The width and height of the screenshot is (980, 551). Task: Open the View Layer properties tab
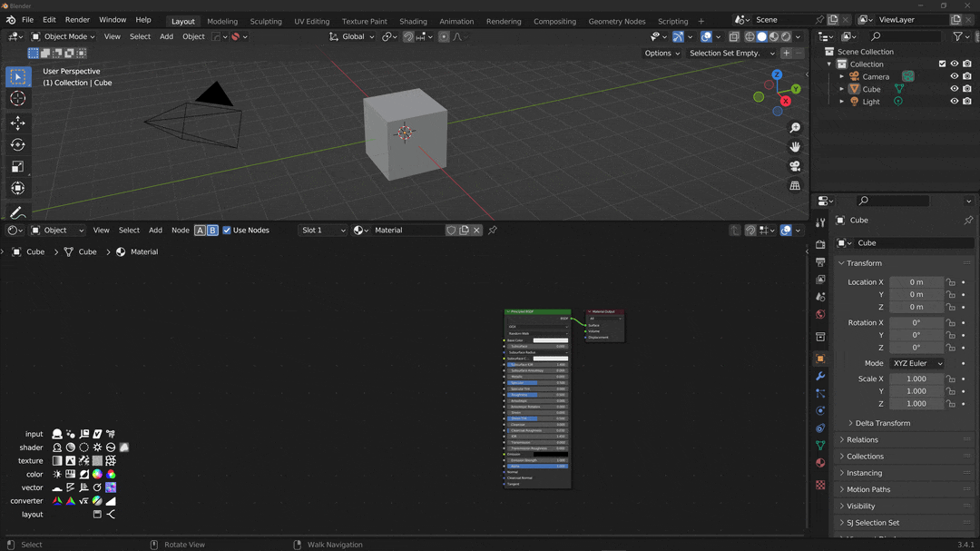pyautogui.click(x=820, y=280)
